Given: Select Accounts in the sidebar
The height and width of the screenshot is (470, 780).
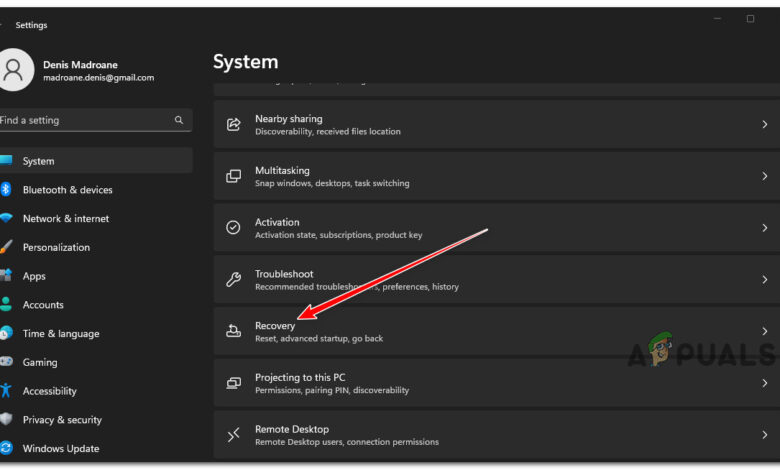Looking at the screenshot, I should click(x=43, y=305).
